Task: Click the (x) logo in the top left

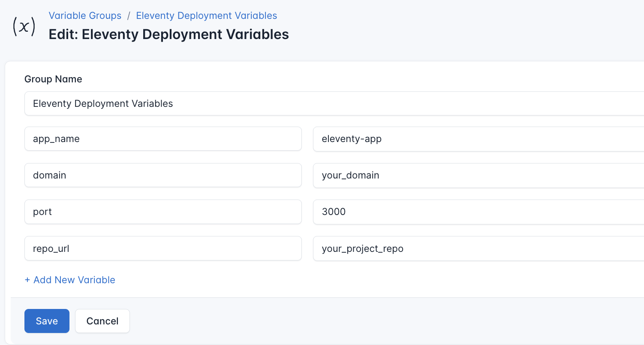Action: pyautogui.click(x=24, y=26)
